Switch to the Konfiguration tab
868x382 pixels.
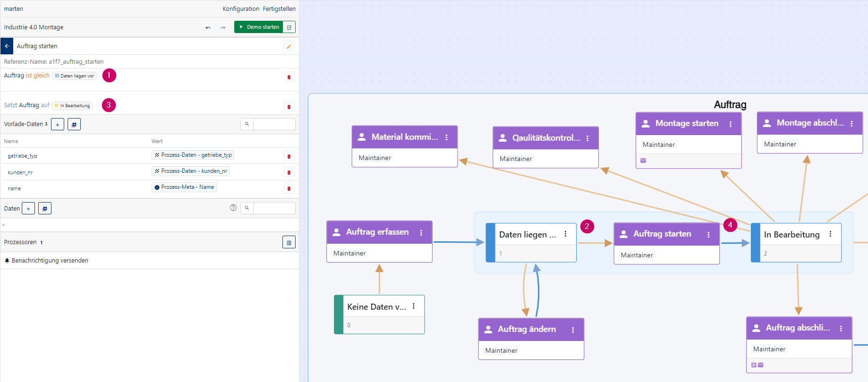tap(241, 9)
